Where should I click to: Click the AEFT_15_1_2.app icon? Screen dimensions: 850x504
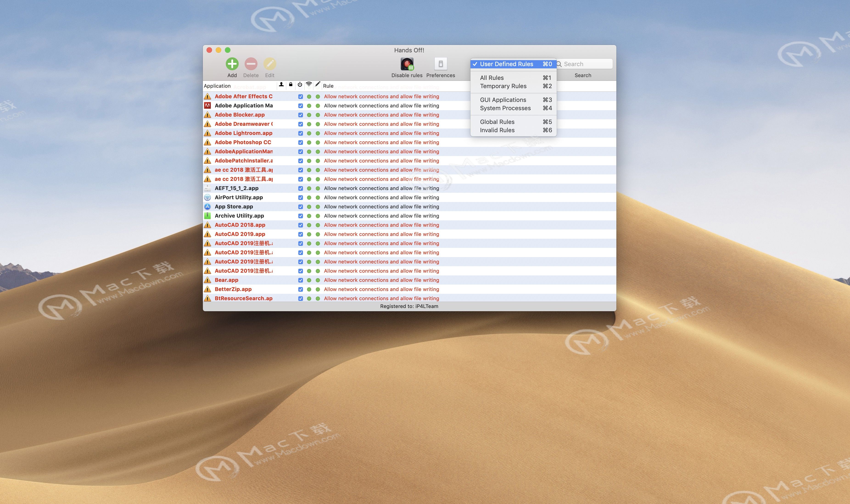click(207, 188)
